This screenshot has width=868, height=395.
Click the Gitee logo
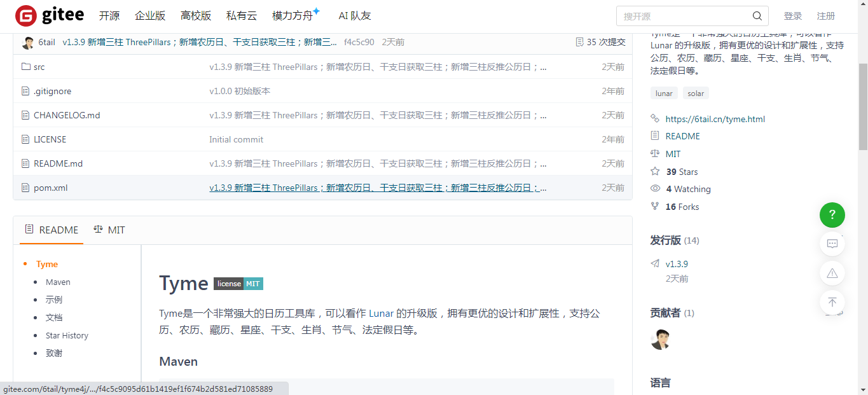[50, 16]
